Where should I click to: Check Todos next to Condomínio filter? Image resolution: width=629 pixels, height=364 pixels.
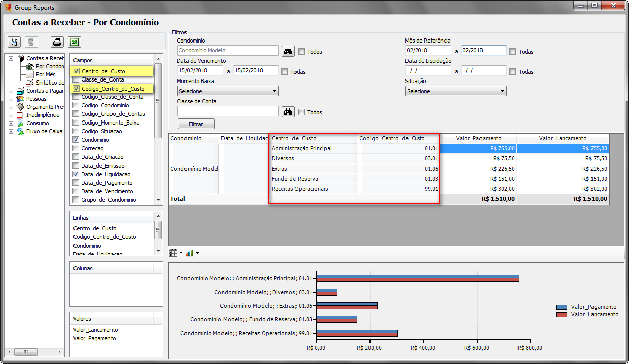tap(301, 51)
